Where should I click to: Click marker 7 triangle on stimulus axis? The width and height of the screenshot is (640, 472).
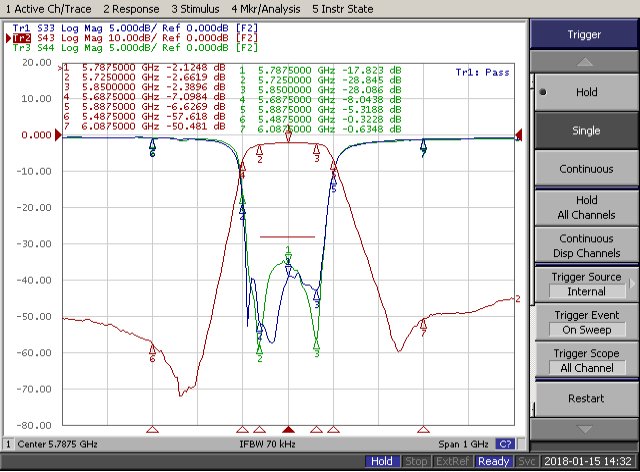point(424,430)
